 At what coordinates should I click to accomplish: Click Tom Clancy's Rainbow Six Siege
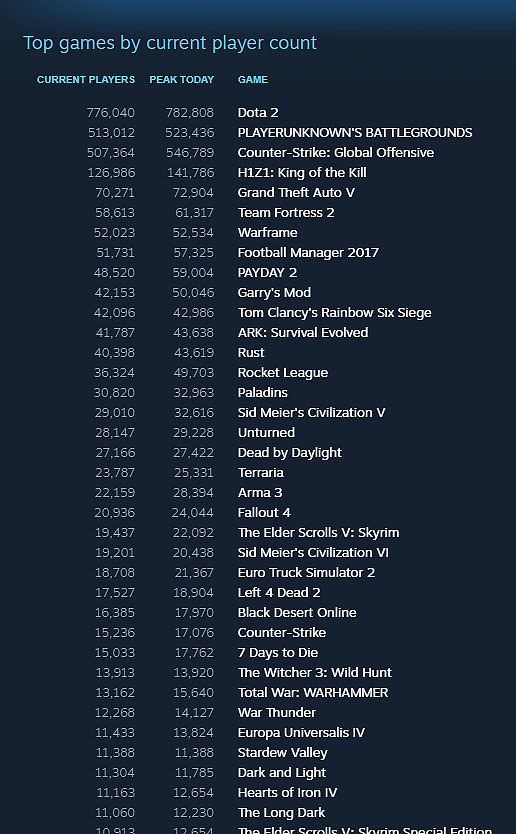tap(335, 313)
